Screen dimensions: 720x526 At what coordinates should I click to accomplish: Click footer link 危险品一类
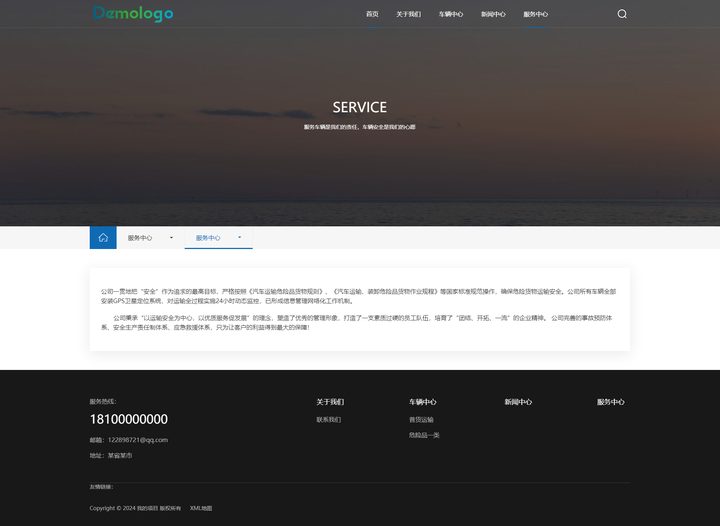click(424, 435)
